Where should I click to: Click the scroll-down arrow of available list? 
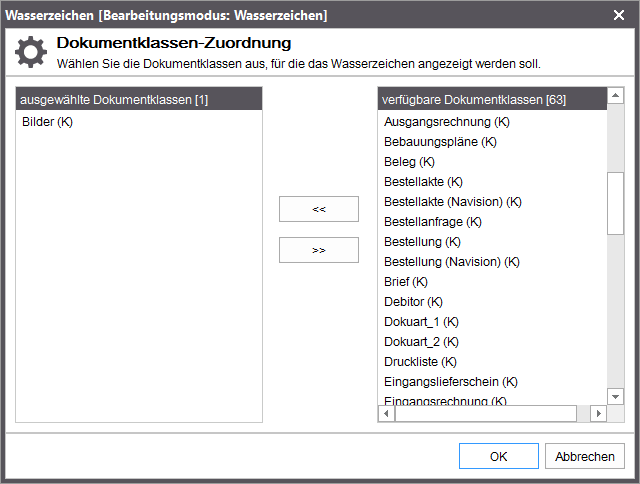point(616,396)
